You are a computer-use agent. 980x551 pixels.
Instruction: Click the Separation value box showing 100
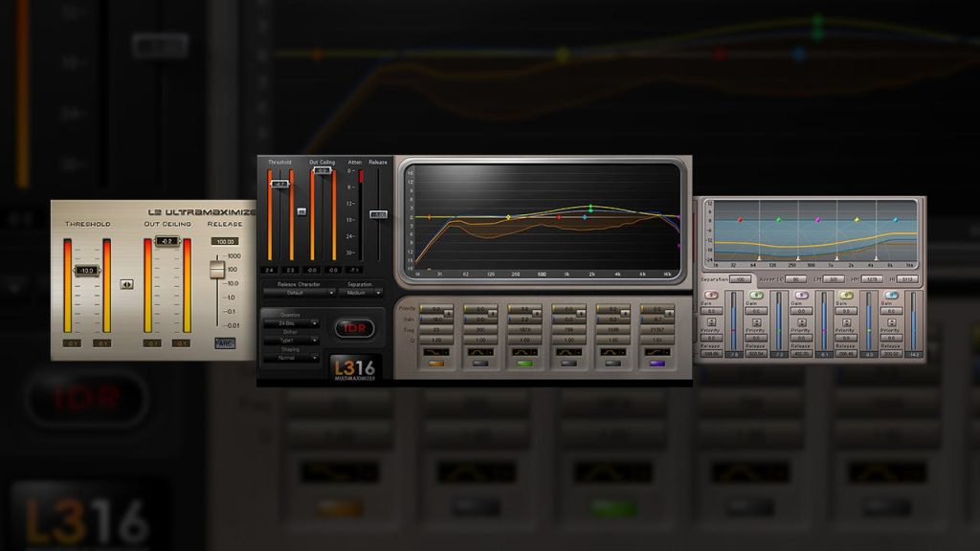click(x=740, y=278)
